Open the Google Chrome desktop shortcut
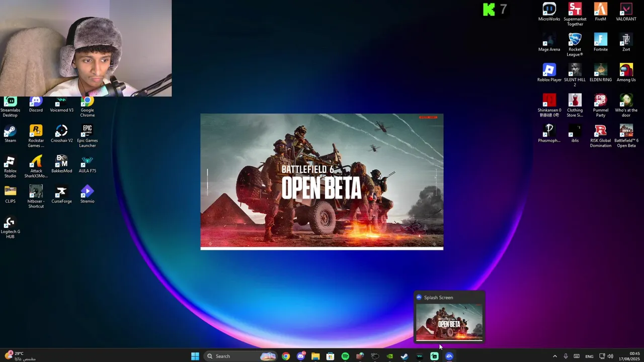 [87, 107]
